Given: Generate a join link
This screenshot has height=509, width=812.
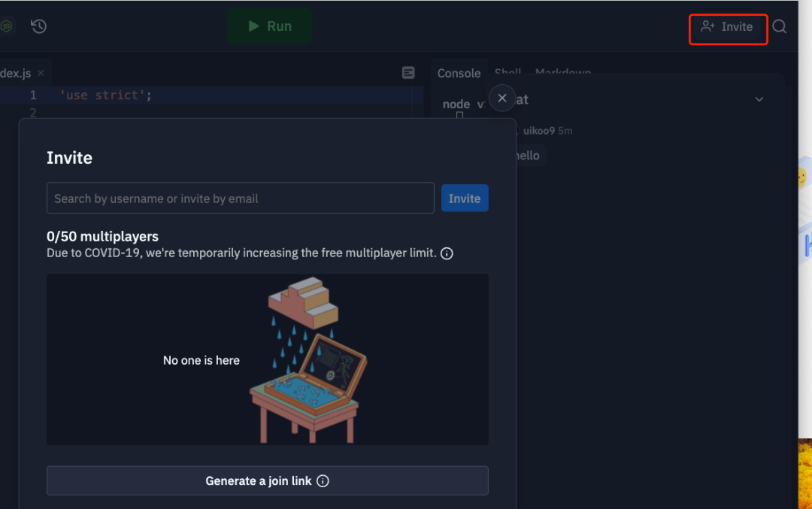Looking at the screenshot, I should [267, 480].
